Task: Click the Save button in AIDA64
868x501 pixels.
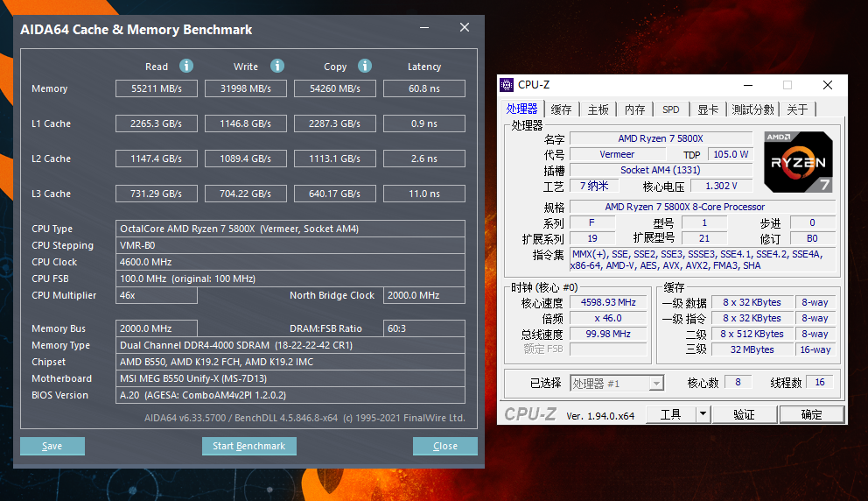Action: coord(52,446)
